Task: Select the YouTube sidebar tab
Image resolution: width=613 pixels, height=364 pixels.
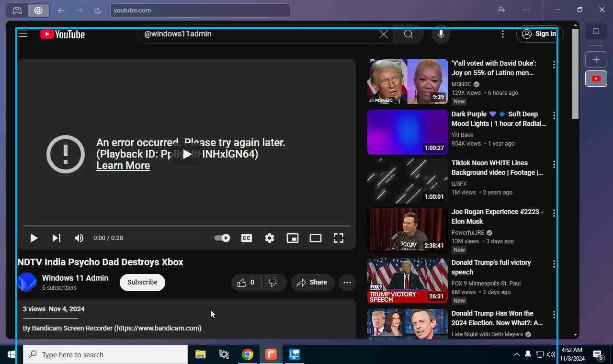Action: (596, 79)
